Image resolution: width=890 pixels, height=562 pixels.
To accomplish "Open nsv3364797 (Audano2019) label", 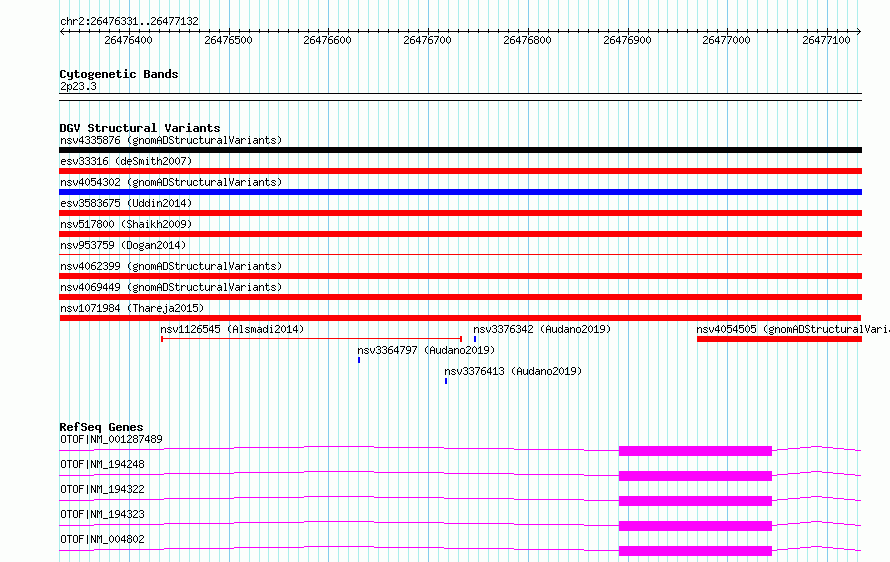I will (x=426, y=350).
